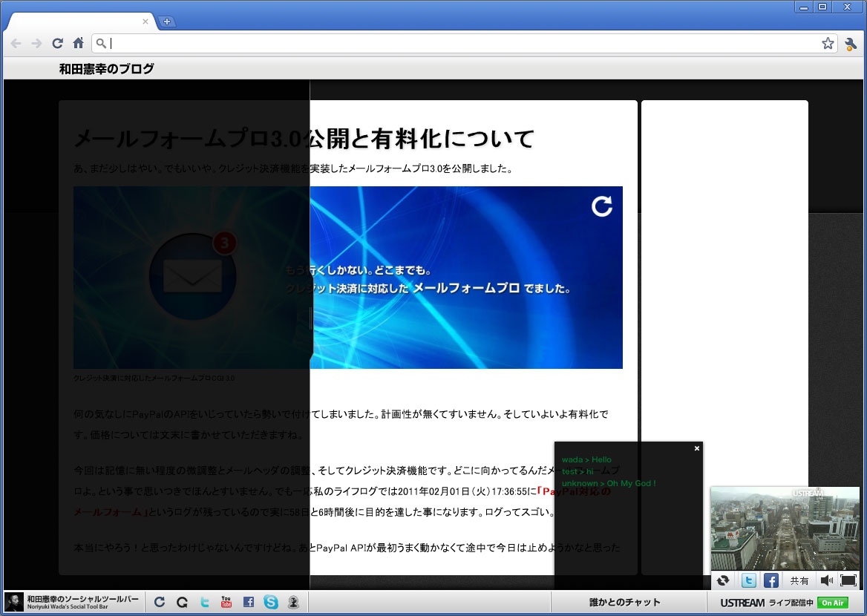Click the toolbar reload arrow icon
The width and height of the screenshot is (867, 616).
[x=160, y=602]
